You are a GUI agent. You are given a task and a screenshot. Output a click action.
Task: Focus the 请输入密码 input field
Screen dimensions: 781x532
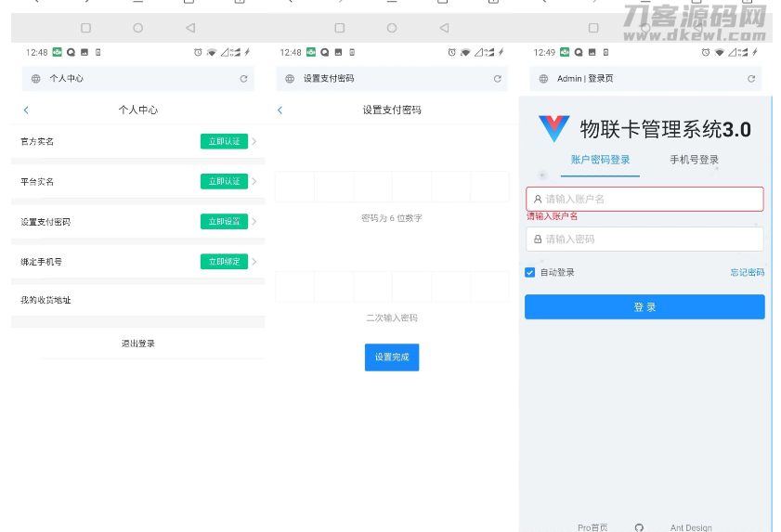[644, 240]
